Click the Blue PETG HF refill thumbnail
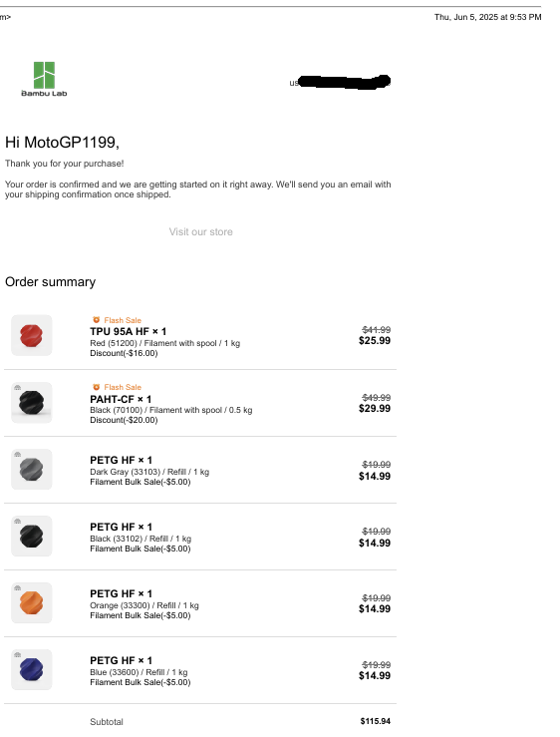This screenshot has width=560, height=737. point(32,670)
